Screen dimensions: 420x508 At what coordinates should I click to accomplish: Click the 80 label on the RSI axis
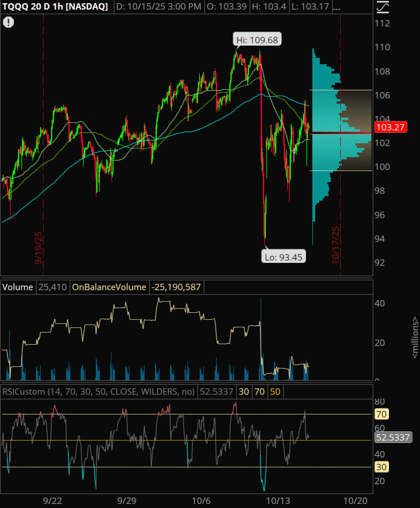(x=380, y=401)
